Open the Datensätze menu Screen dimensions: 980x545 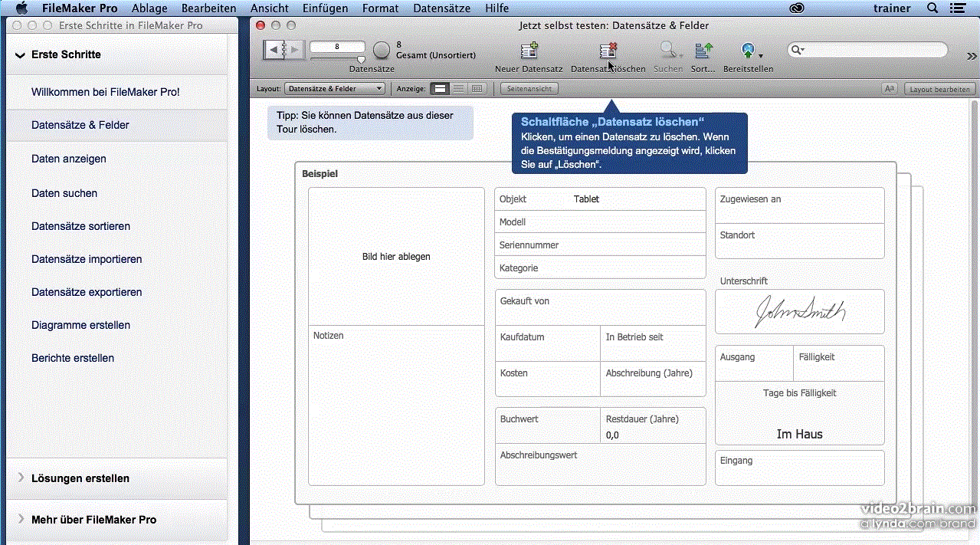(442, 8)
